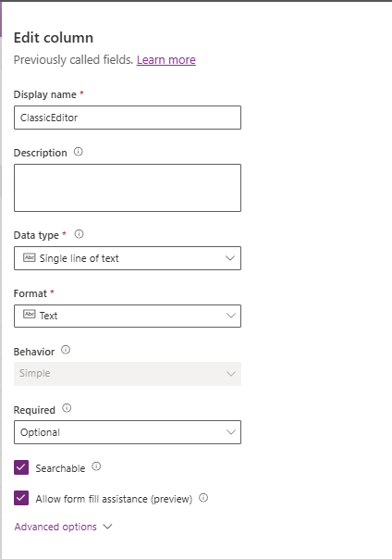This screenshot has height=559, width=392.
Task: Open the Required dropdown
Action: coord(128,432)
